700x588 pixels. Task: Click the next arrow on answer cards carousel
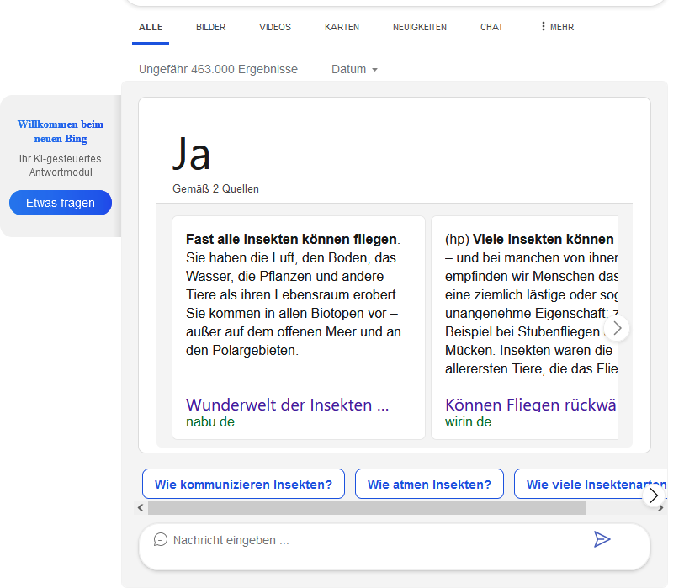pyautogui.click(x=618, y=328)
